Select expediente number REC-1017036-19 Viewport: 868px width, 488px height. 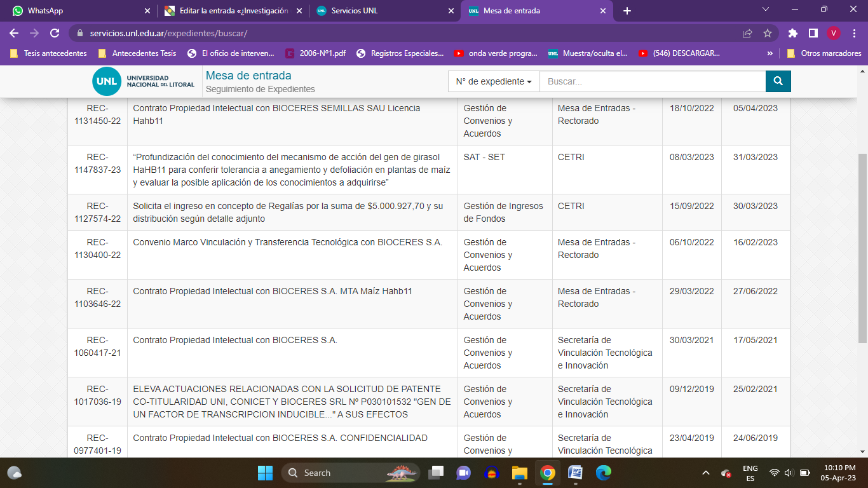coord(97,395)
